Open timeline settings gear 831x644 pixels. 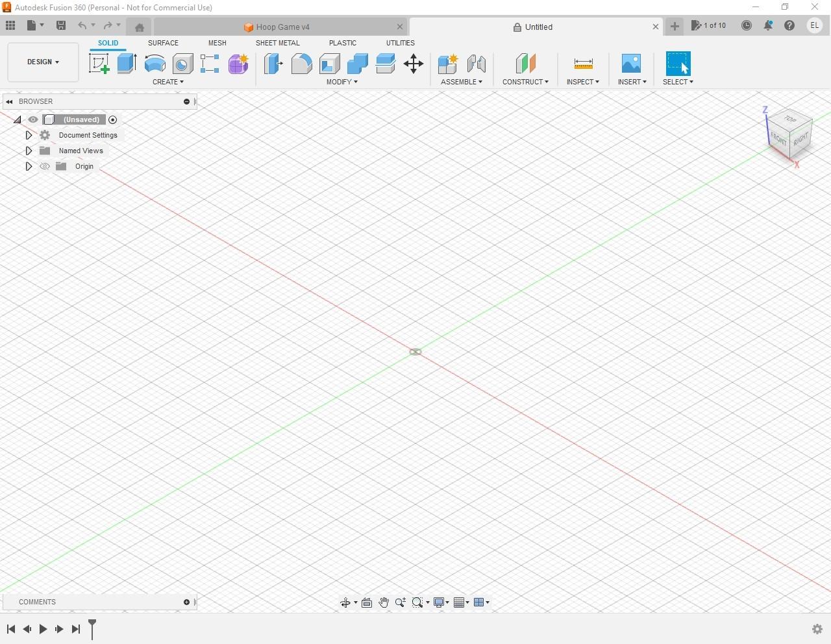coord(817,629)
